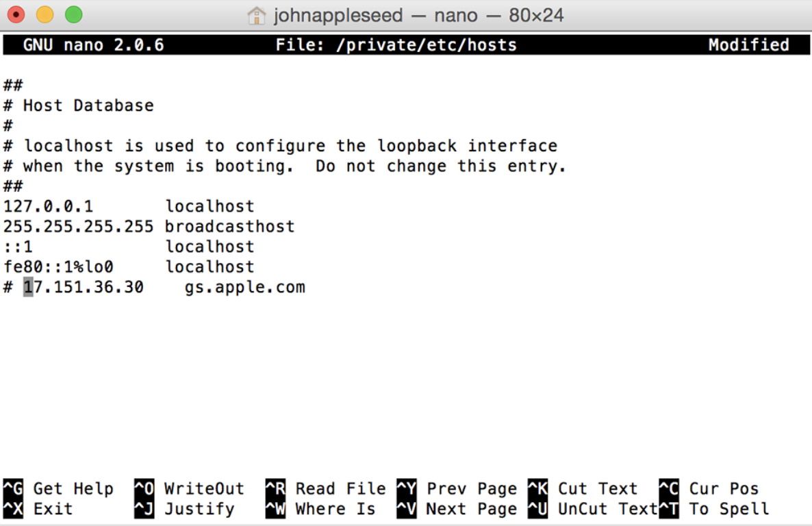
Task: Click the ^K Cut Text shortcut icon
Action: click(537, 488)
